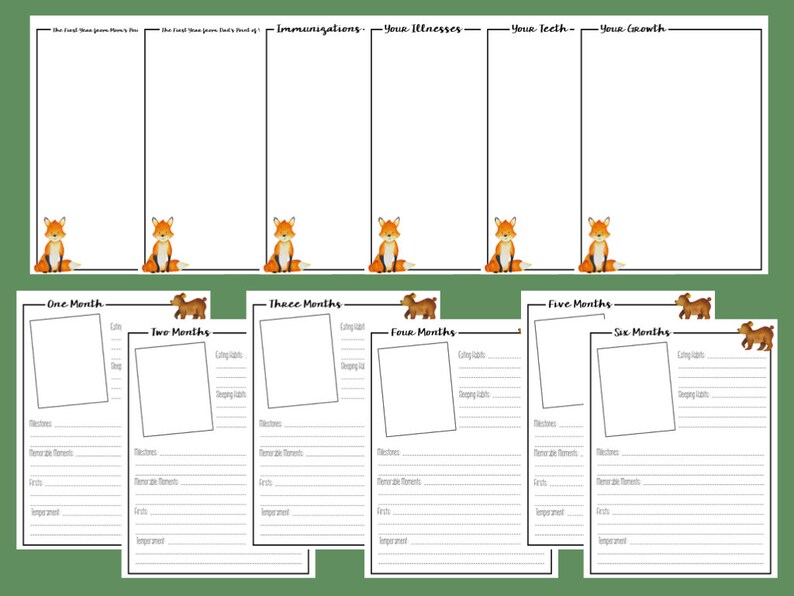This screenshot has height=596, width=794.
Task: Click the photo frame on the Three Months page
Action: tap(299, 361)
